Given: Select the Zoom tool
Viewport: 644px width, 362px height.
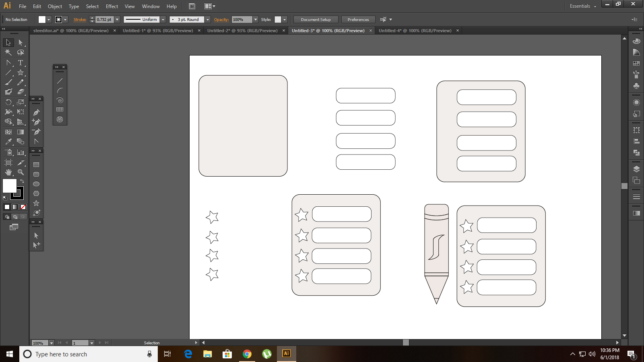Looking at the screenshot, I should point(21,171).
